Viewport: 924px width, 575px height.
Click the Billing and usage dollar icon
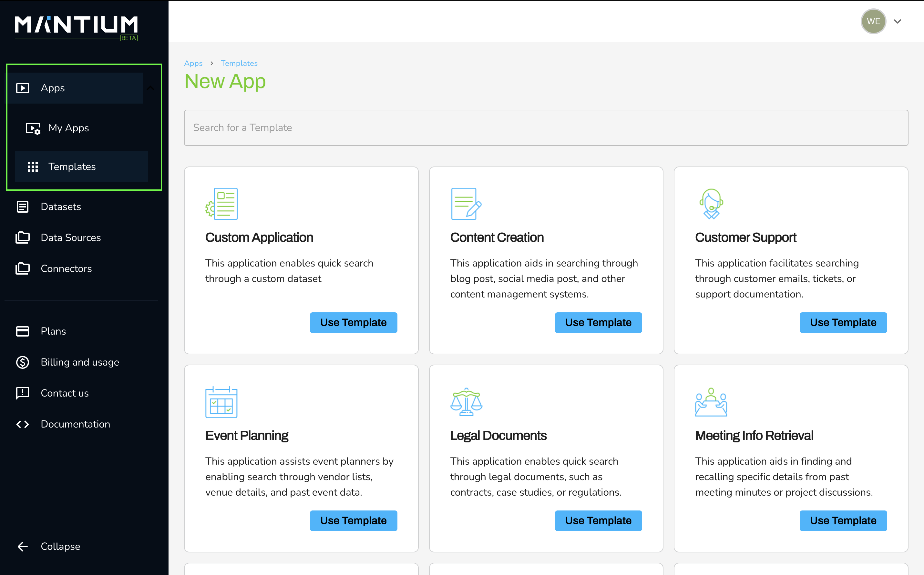tap(23, 362)
